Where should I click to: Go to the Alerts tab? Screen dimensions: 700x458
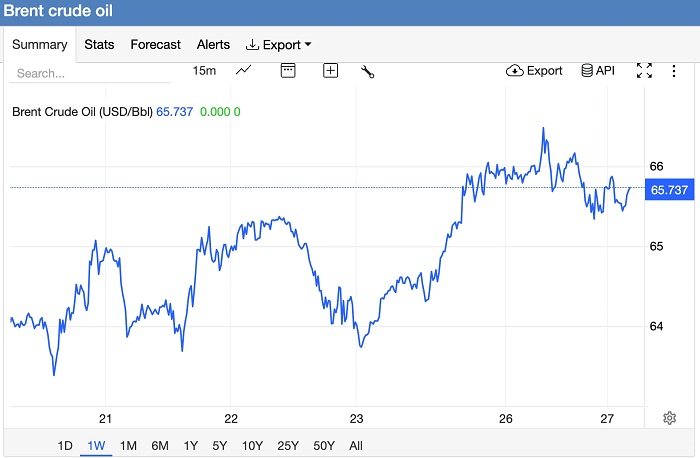click(213, 45)
